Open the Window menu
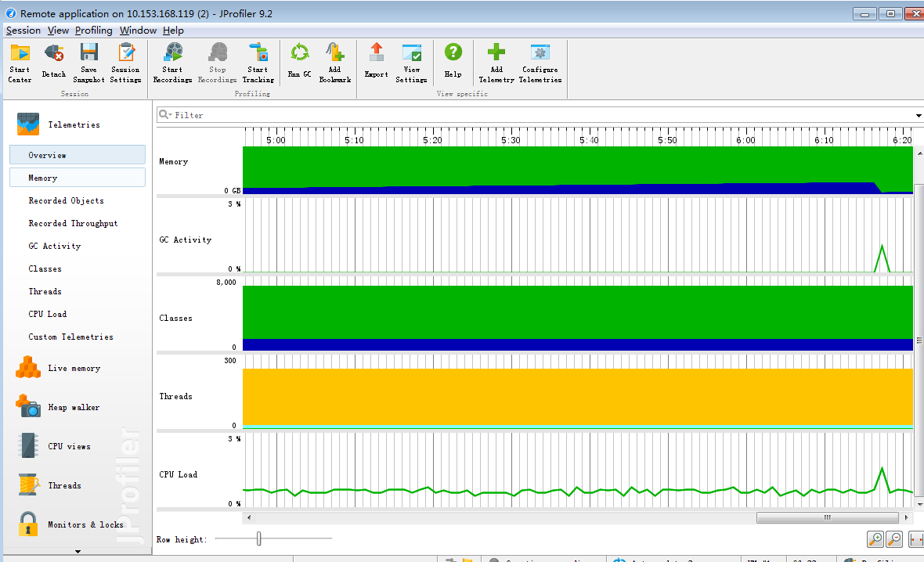The image size is (924, 562). [138, 30]
